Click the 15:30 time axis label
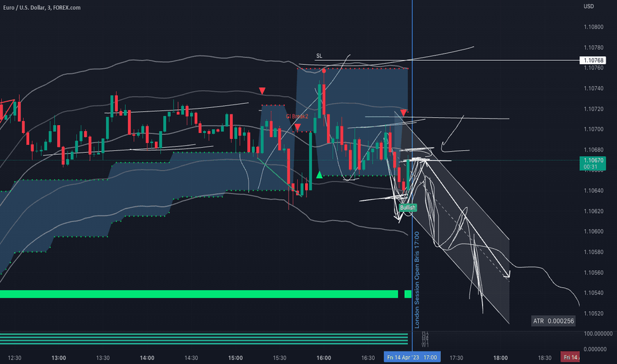 click(279, 357)
